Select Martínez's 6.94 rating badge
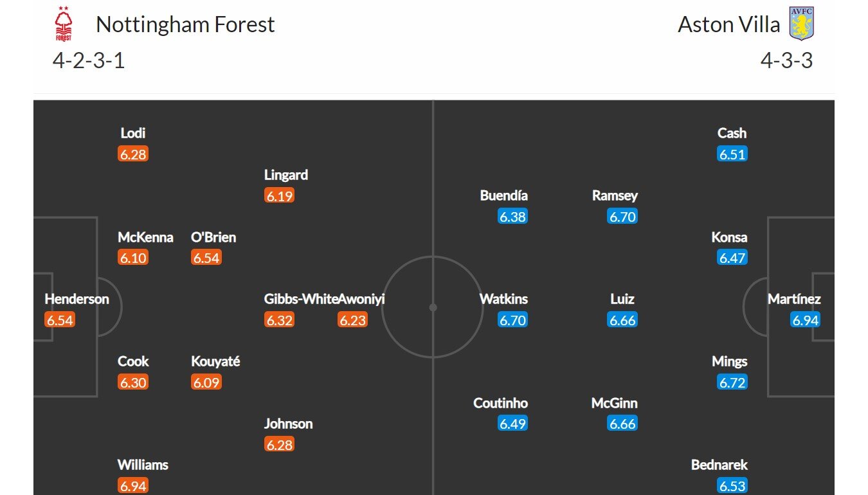This screenshot has height=495, width=868. [805, 320]
